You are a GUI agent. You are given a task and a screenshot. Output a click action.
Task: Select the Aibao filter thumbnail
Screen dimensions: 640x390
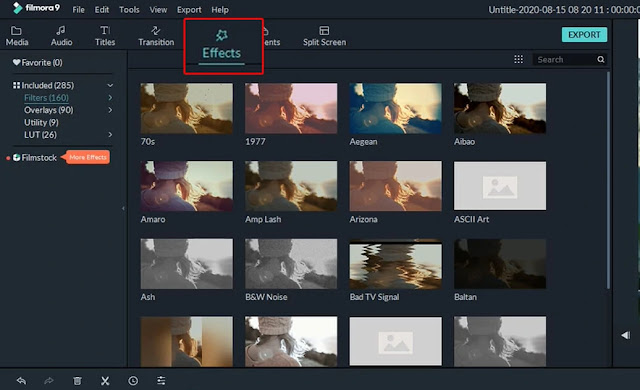click(500, 109)
